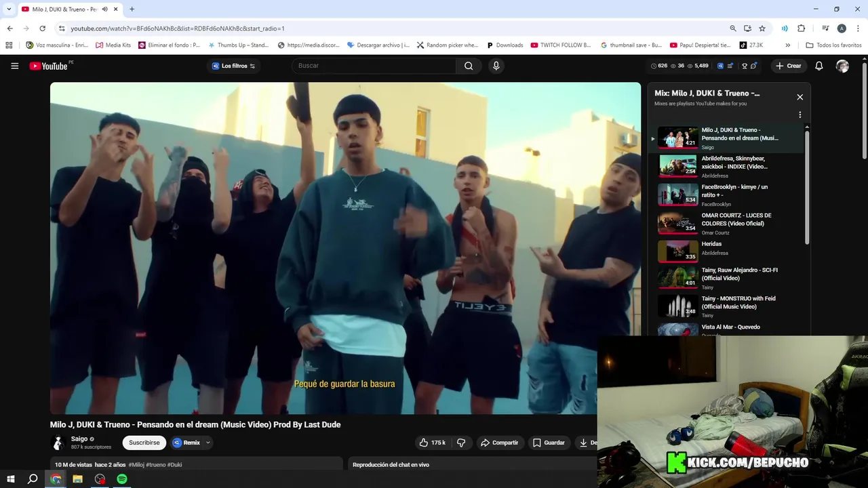
Task: Click the blue audio waves extension icon
Action: [x=785, y=28]
